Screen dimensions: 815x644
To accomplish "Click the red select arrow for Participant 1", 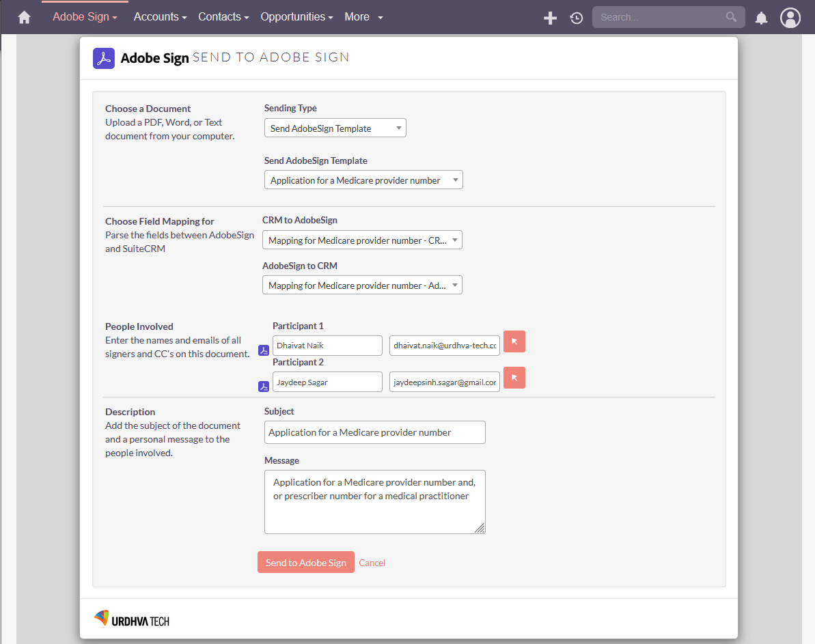I will coord(514,341).
